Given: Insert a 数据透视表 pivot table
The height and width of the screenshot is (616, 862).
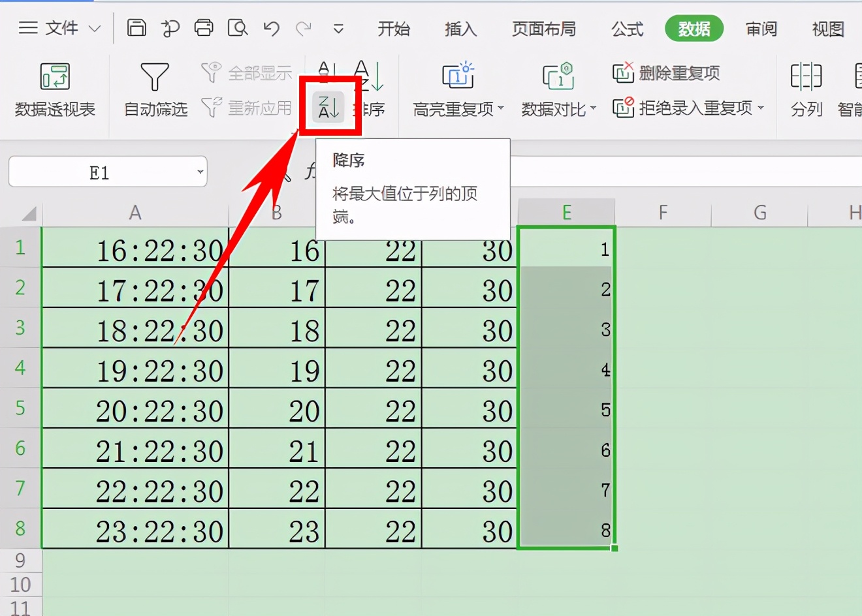Looking at the screenshot, I should coord(55,90).
